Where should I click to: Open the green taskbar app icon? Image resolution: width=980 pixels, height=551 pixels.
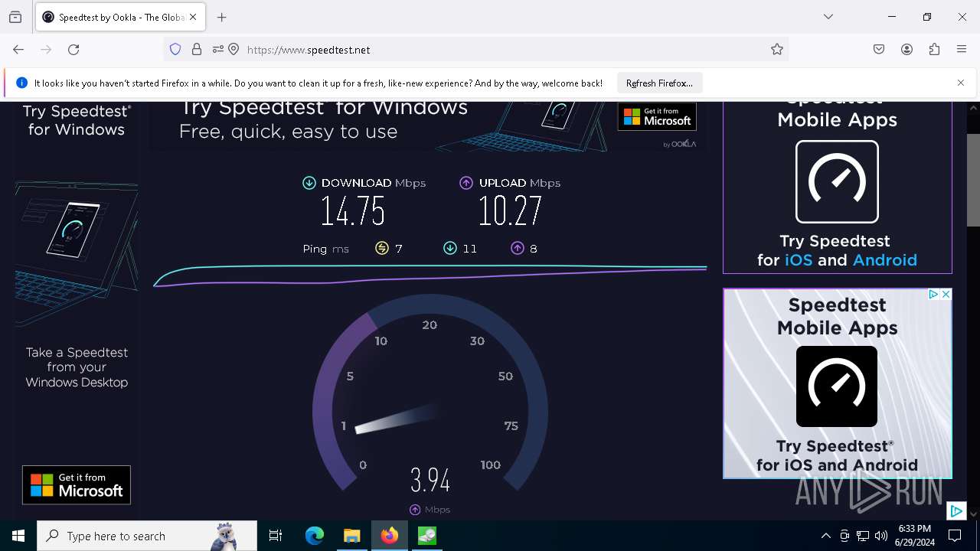[426, 536]
